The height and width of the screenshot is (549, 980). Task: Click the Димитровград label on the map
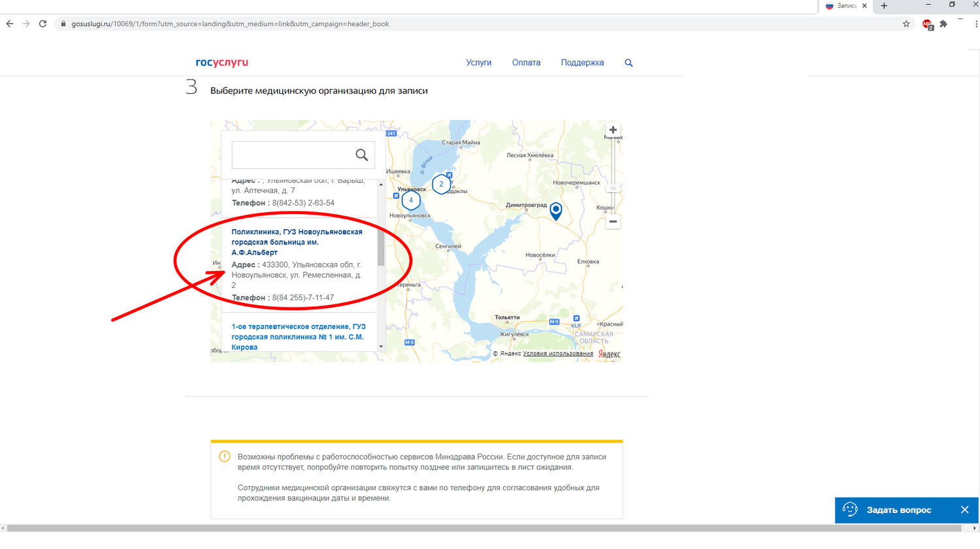(526, 205)
